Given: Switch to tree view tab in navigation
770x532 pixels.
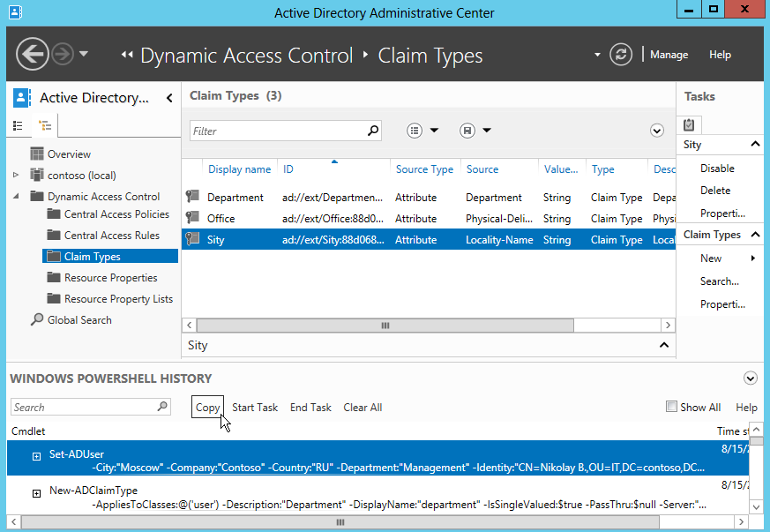Looking at the screenshot, I should click(x=45, y=126).
